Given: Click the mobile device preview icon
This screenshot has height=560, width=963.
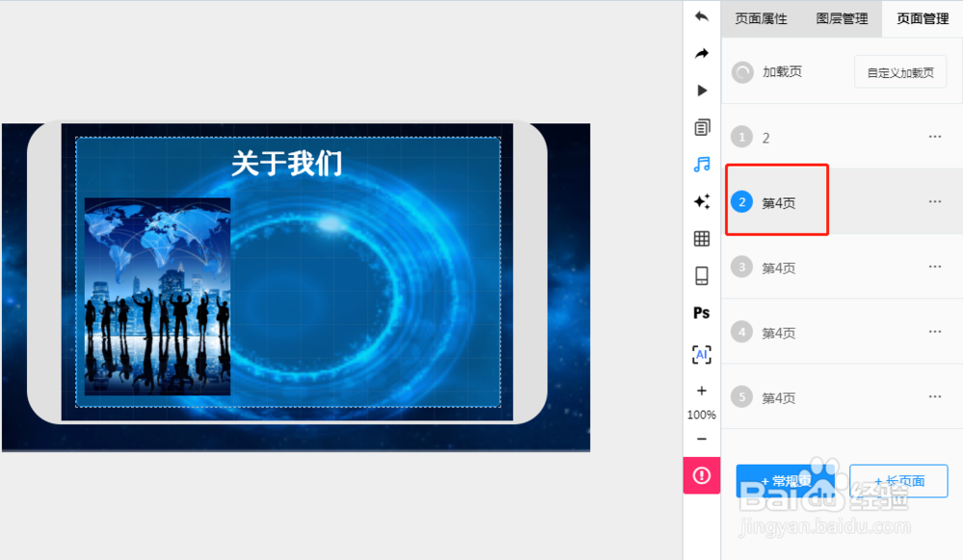Looking at the screenshot, I should click(701, 275).
